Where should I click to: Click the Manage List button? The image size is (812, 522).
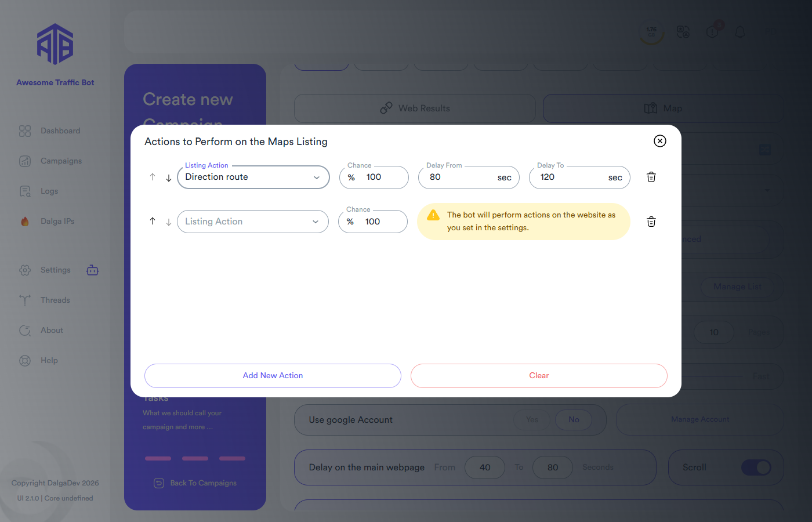[737, 287]
